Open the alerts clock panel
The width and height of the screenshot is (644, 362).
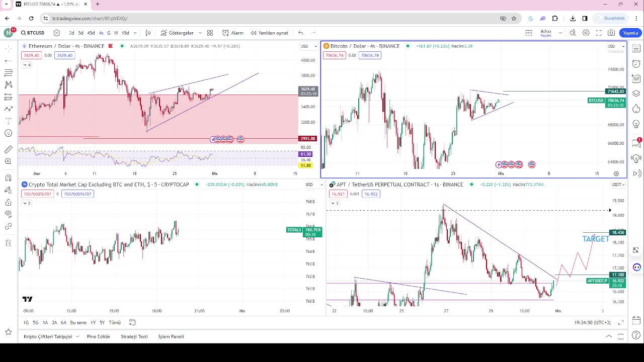coord(636,64)
